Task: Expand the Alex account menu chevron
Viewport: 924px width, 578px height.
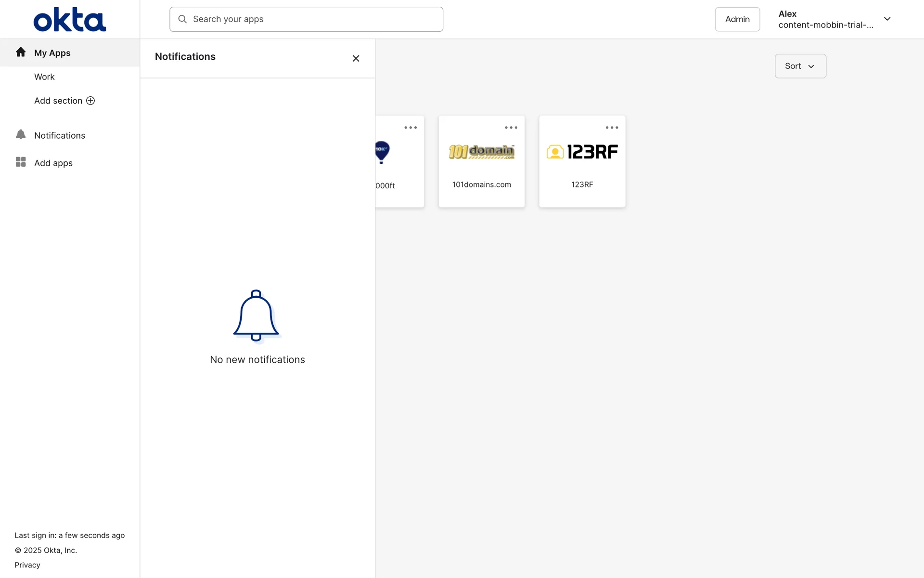Action: pyautogui.click(x=887, y=19)
